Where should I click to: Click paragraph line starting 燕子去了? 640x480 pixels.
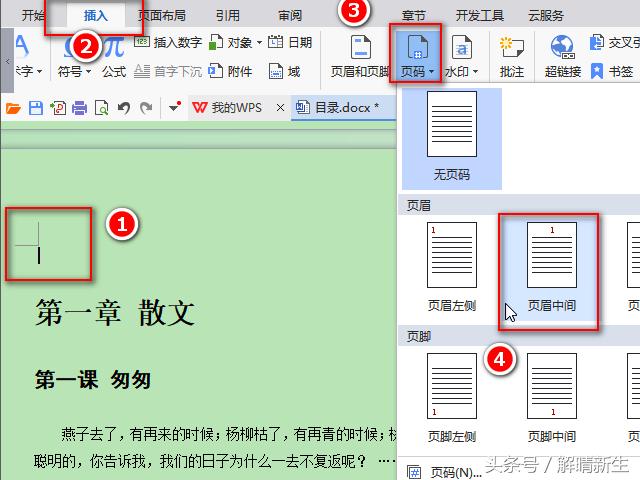click(229, 434)
